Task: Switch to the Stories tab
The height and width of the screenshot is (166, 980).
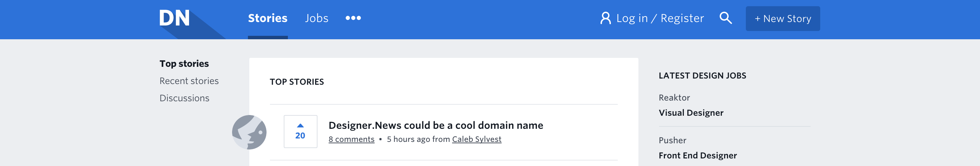Action: tap(268, 18)
